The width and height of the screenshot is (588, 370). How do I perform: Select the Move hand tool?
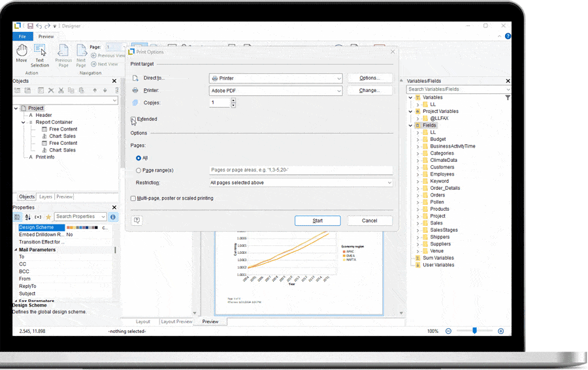pyautogui.click(x=22, y=53)
